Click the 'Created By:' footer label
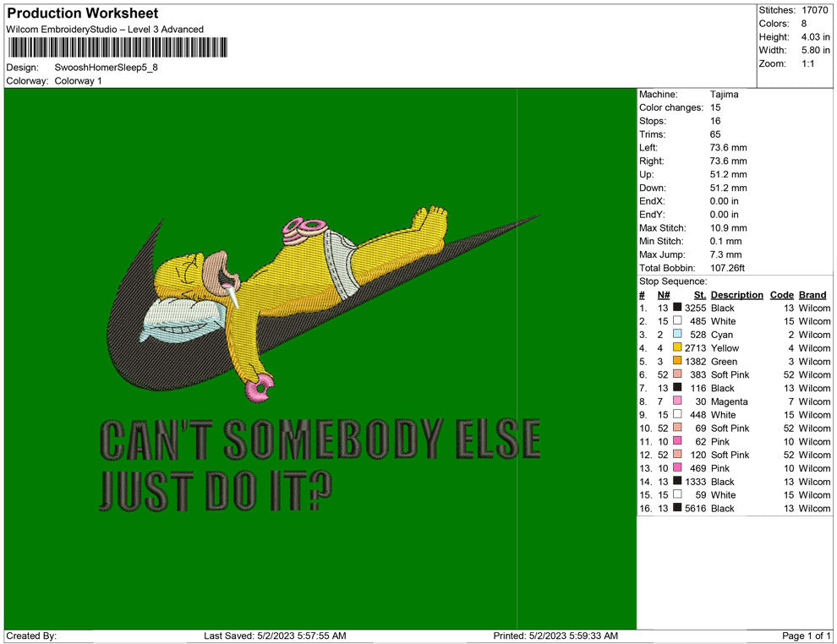 [x=31, y=636]
